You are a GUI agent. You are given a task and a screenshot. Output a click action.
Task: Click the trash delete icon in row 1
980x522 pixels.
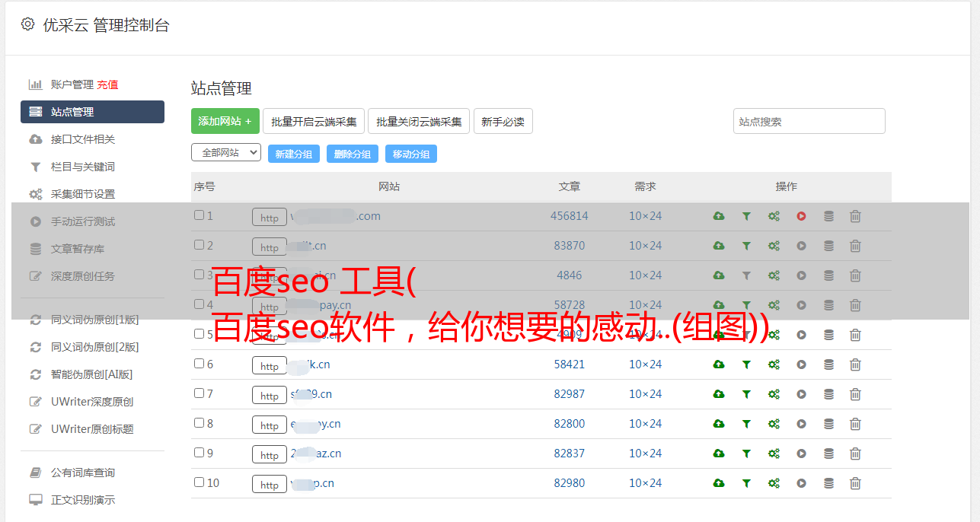coord(855,216)
